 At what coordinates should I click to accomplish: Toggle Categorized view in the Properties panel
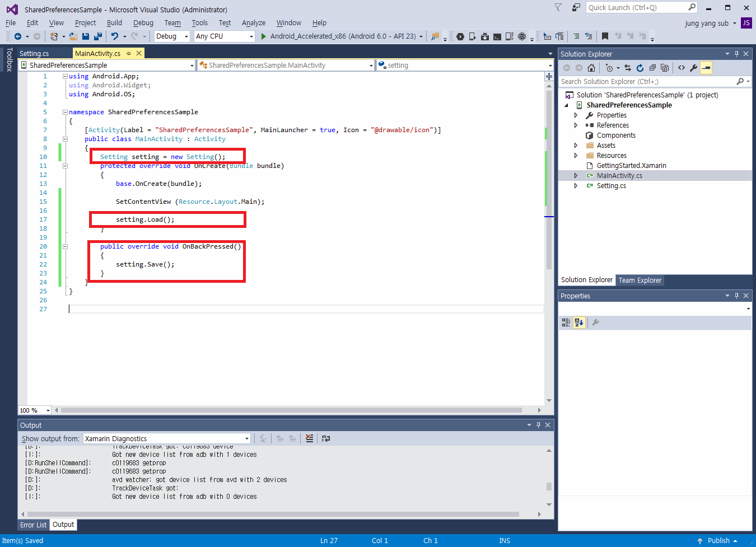point(566,322)
